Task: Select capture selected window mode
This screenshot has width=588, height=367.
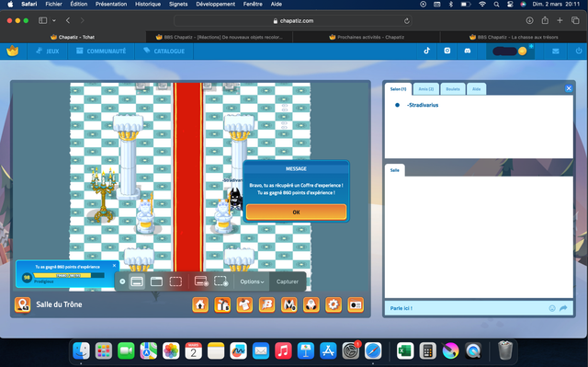Action: pos(156,281)
